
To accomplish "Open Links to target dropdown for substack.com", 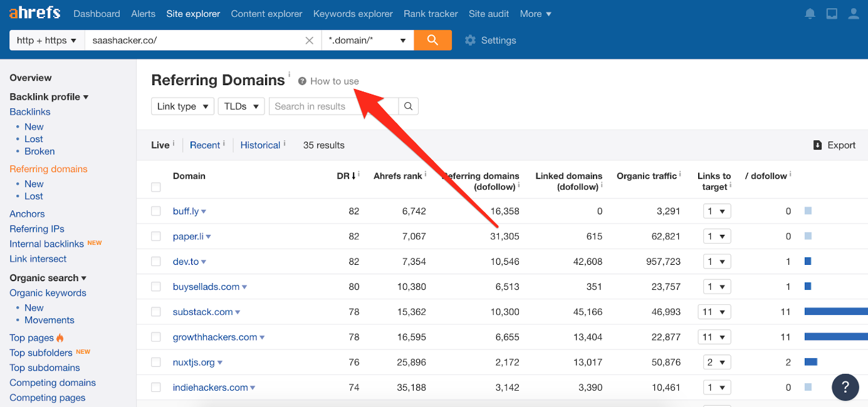I will coord(714,312).
